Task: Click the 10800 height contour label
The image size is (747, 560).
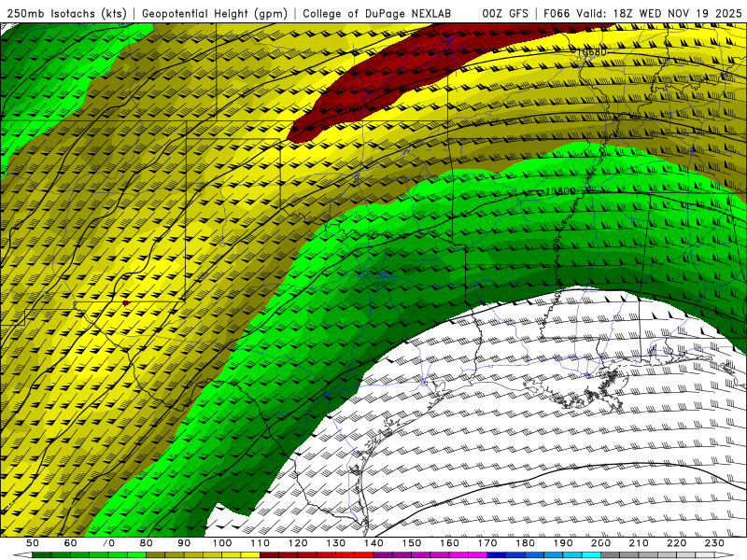Action: click(x=560, y=191)
